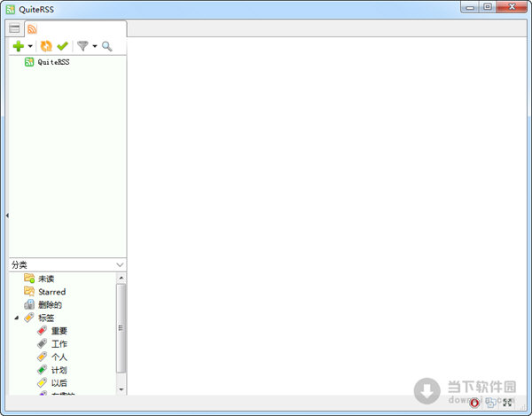This screenshot has width=532, height=416.
Task: Click the green plus add feed icon
Action: click(19, 46)
